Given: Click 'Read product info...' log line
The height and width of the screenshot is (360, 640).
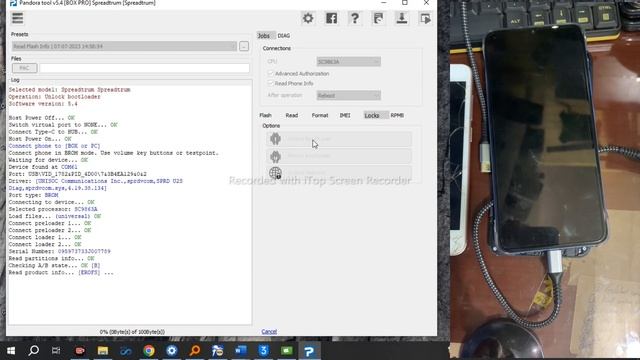Looking at the screenshot, I should 61,272.
